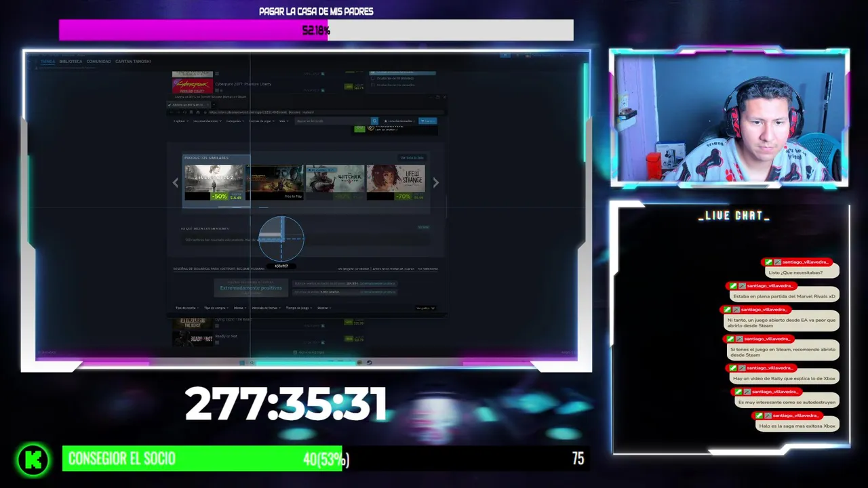
Task: Click 'Ver desglose por idiomas' link
Action: point(353,268)
